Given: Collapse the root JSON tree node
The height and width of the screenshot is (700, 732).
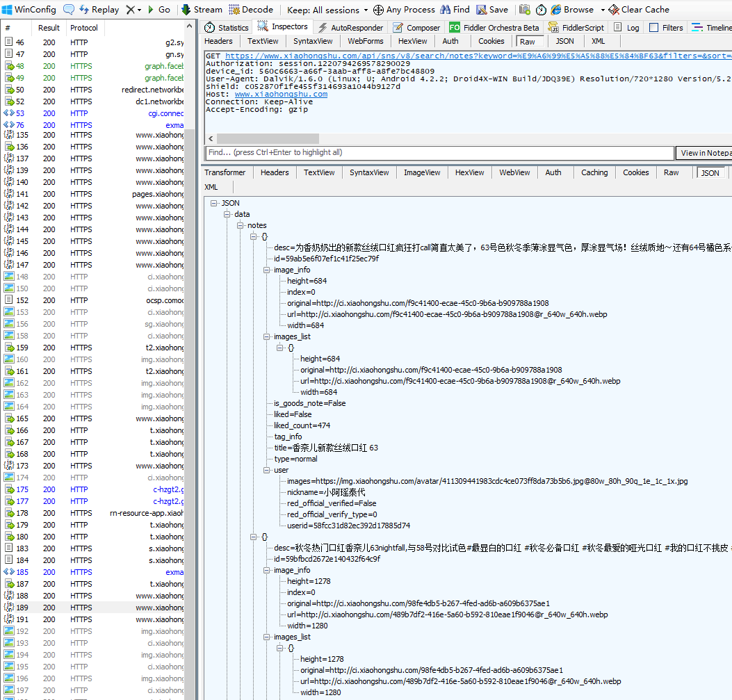Looking at the screenshot, I should 214,203.
